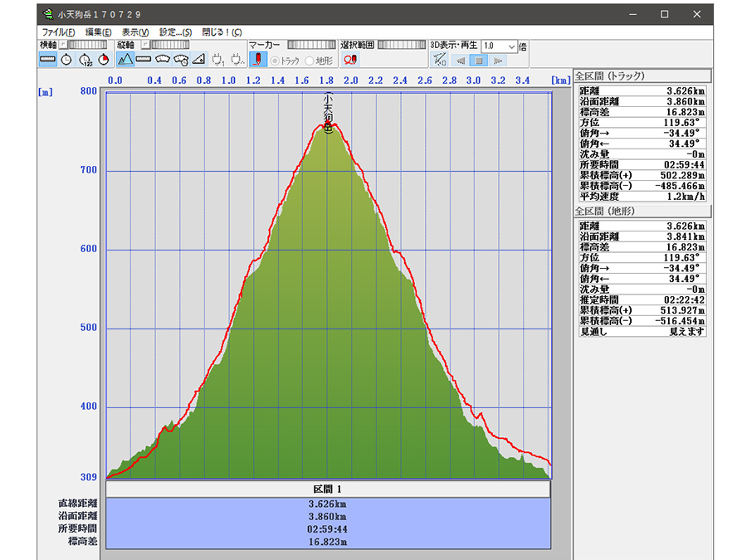Open the 表示(V) menu

(x=135, y=32)
